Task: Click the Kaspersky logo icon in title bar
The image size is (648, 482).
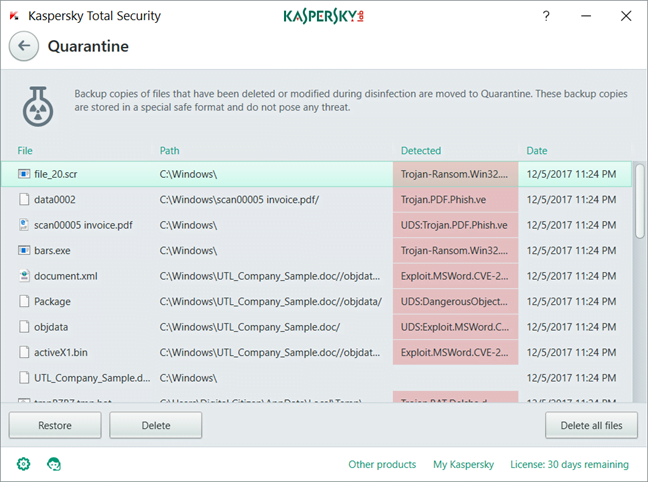Action: coord(14,16)
